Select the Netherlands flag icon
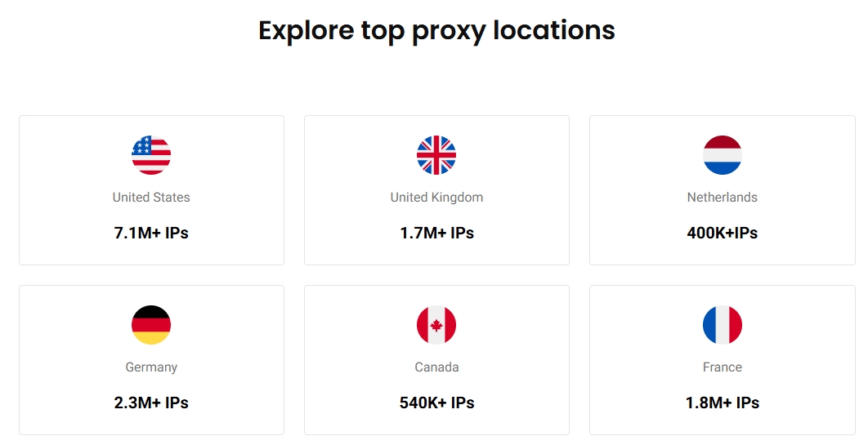 pyautogui.click(x=722, y=155)
